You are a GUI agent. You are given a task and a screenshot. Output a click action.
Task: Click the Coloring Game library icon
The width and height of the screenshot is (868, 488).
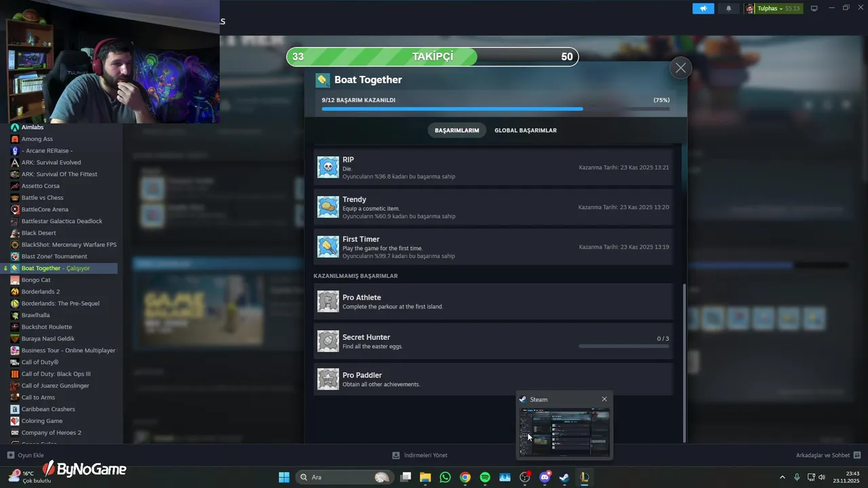click(15, 421)
